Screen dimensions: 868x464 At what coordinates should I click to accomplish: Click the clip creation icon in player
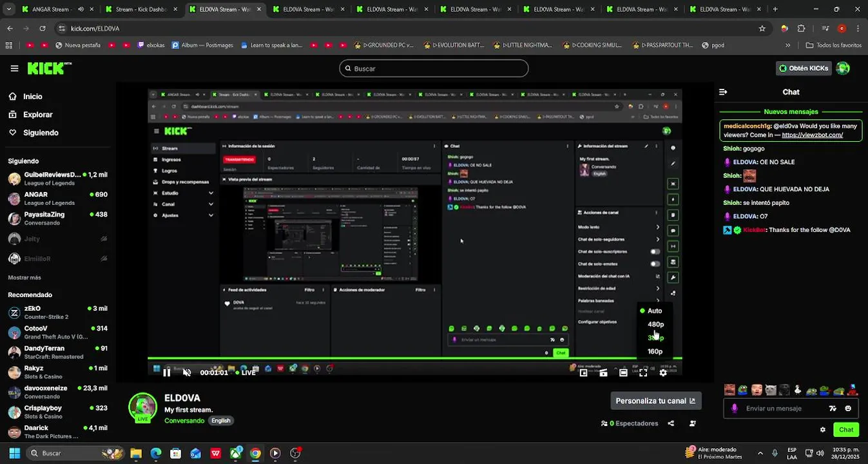pos(603,372)
